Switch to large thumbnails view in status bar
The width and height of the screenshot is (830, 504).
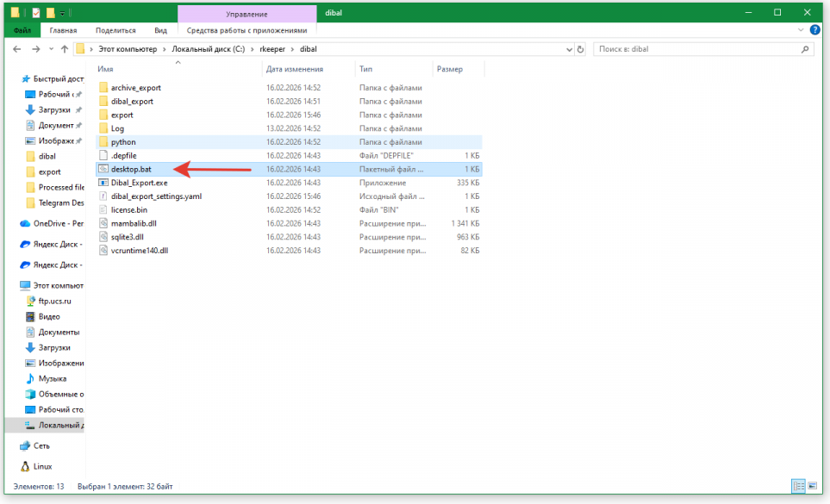click(x=811, y=487)
